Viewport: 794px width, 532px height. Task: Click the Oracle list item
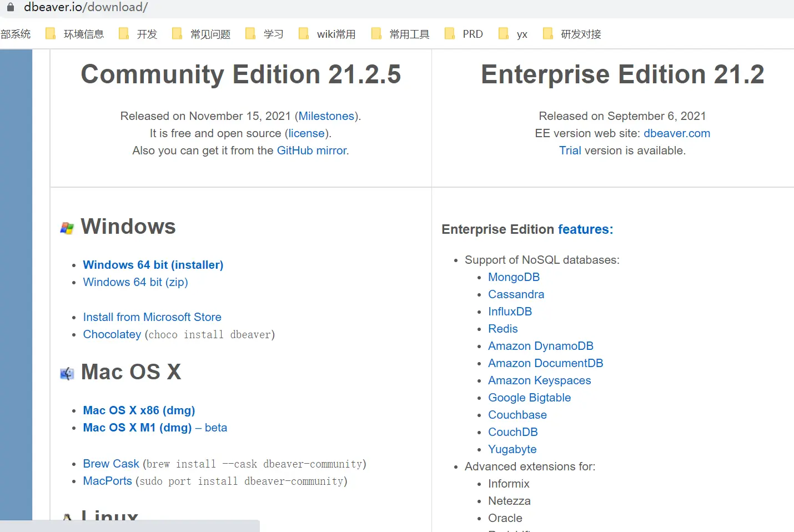point(505,518)
